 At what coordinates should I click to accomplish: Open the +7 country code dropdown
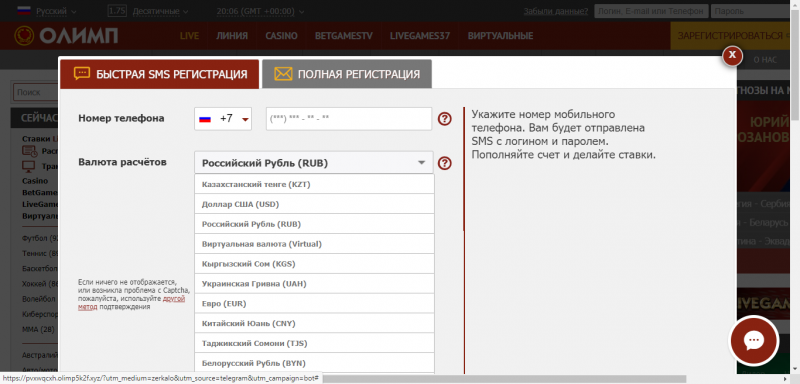(223, 119)
